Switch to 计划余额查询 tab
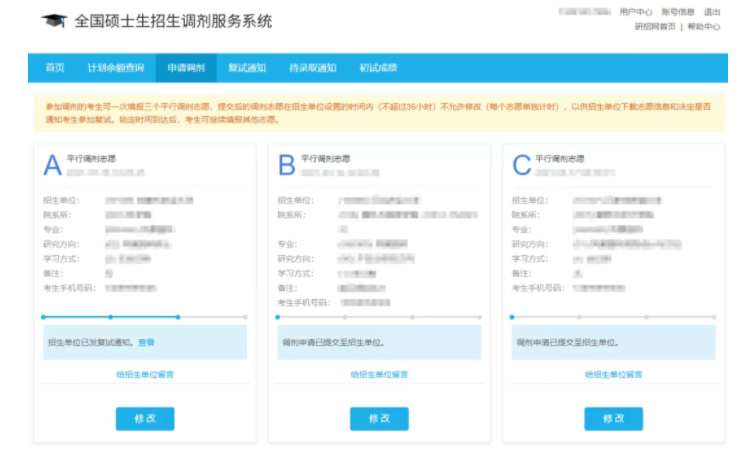 coord(115,68)
